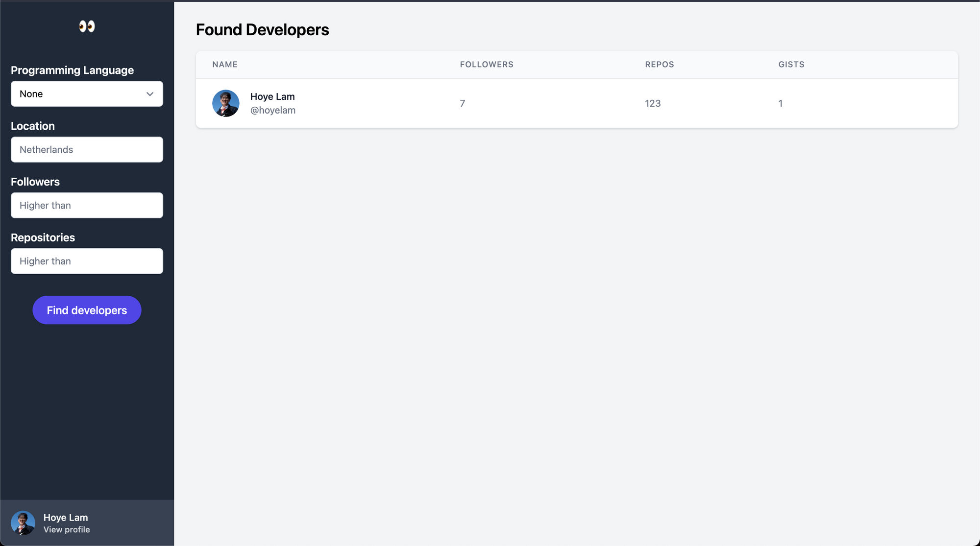This screenshot has width=980, height=546.
Task: Click the dropdown chevron arrow next to None
Action: (x=150, y=94)
